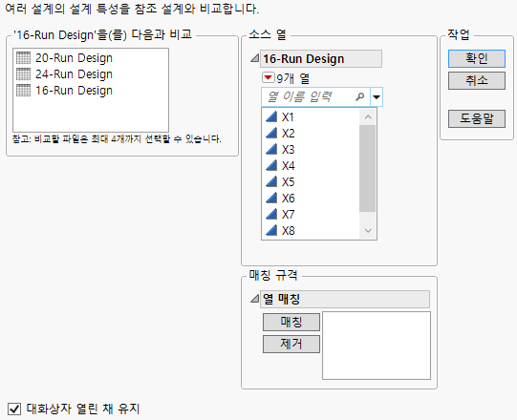Image resolution: width=517 pixels, height=420 pixels.
Task: Select column X1 label
Action: click(x=288, y=117)
